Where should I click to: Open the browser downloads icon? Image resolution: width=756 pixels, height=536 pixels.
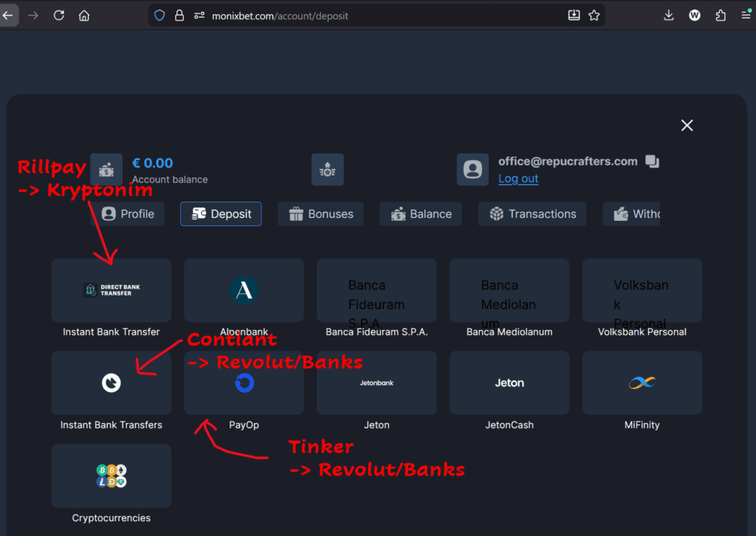click(668, 15)
